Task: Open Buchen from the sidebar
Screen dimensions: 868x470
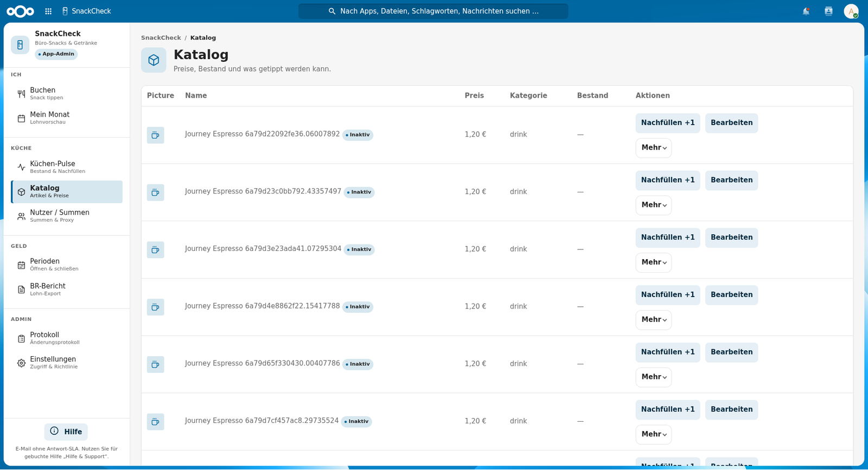Action: pyautogui.click(x=67, y=94)
